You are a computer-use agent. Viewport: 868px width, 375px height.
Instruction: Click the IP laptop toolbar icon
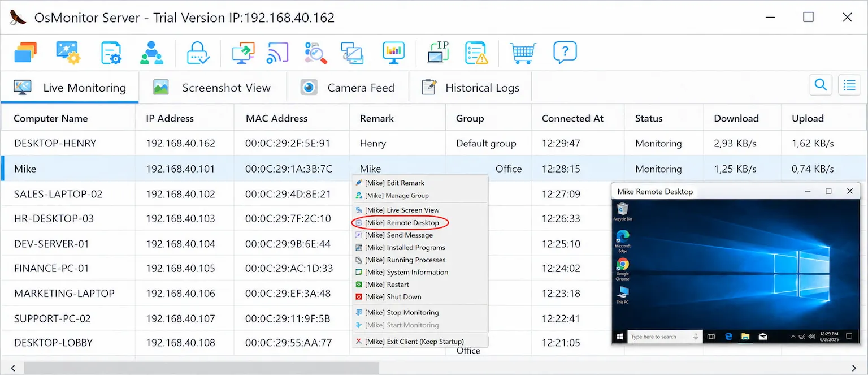coord(437,53)
